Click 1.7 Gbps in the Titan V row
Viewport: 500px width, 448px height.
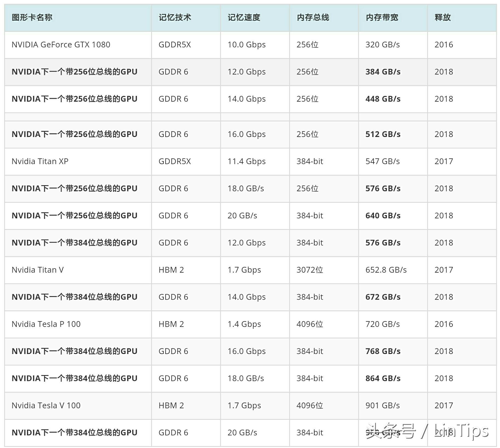(244, 270)
